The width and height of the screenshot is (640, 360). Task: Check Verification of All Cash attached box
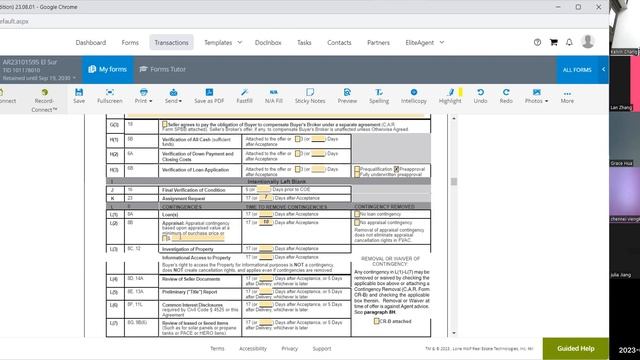coord(298,139)
